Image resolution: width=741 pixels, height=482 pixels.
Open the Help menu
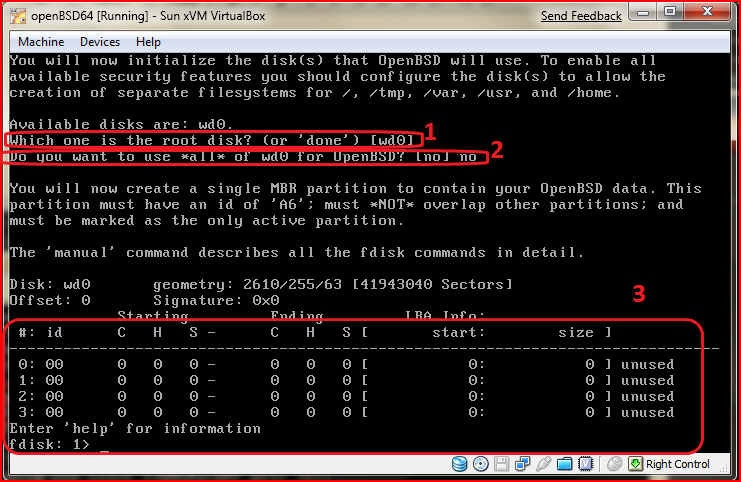tap(148, 42)
